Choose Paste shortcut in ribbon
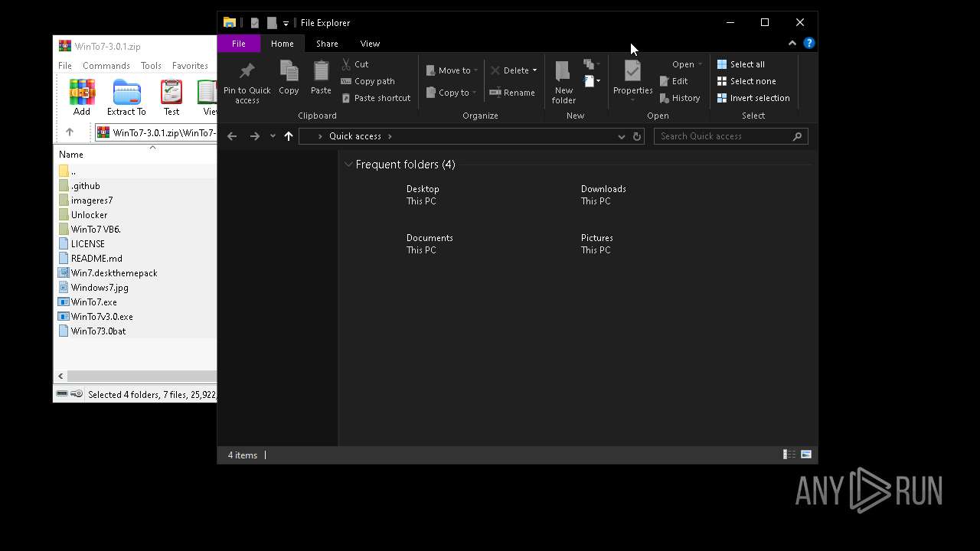The width and height of the screenshot is (980, 551). (375, 98)
